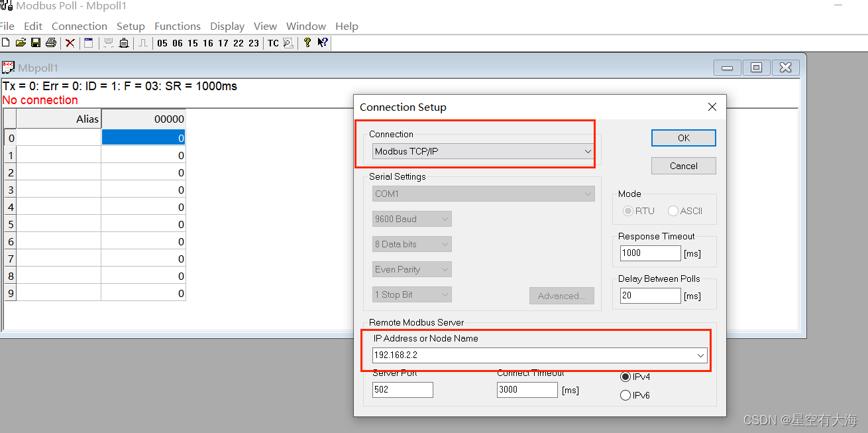Click the Server Port field
Screen dimensions: 868x433
pos(402,390)
